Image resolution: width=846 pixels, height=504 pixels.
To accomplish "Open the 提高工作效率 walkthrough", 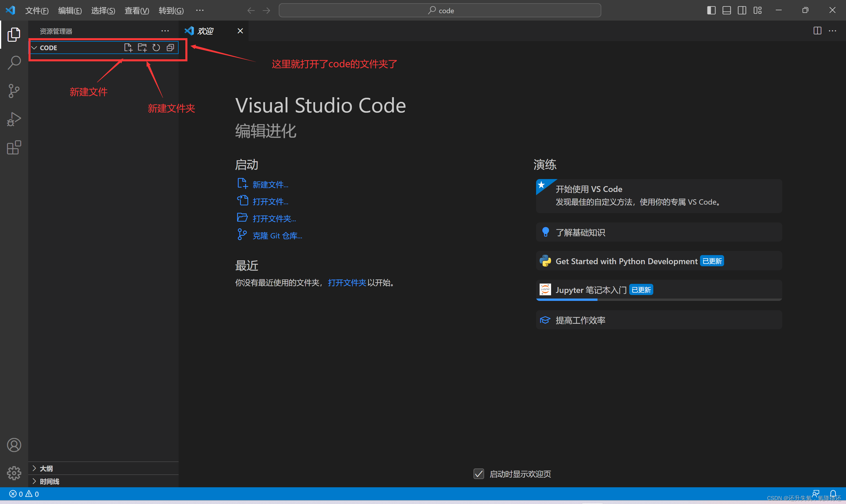I will [659, 320].
